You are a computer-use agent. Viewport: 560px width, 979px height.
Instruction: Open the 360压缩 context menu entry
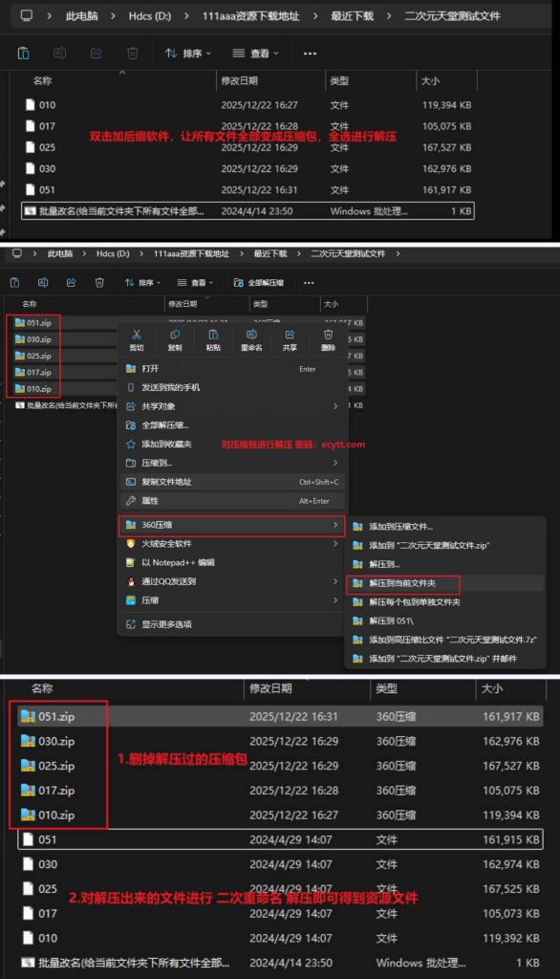(x=232, y=525)
